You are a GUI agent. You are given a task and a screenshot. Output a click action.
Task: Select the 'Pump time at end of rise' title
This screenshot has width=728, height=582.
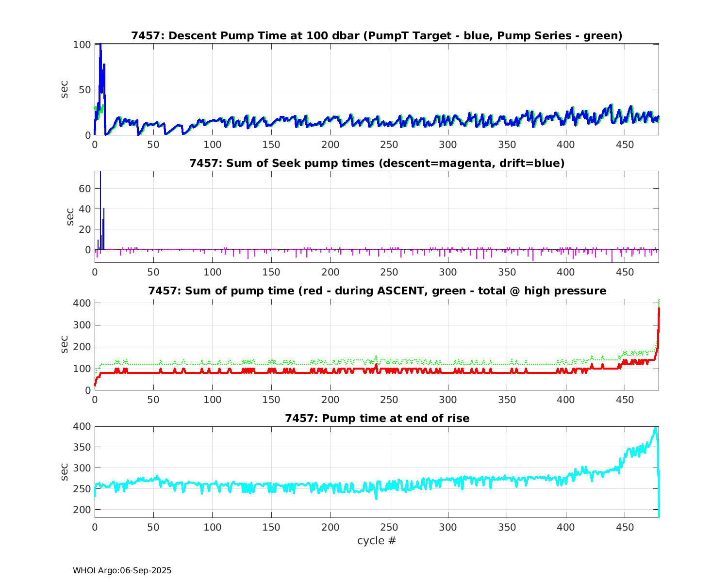point(377,418)
